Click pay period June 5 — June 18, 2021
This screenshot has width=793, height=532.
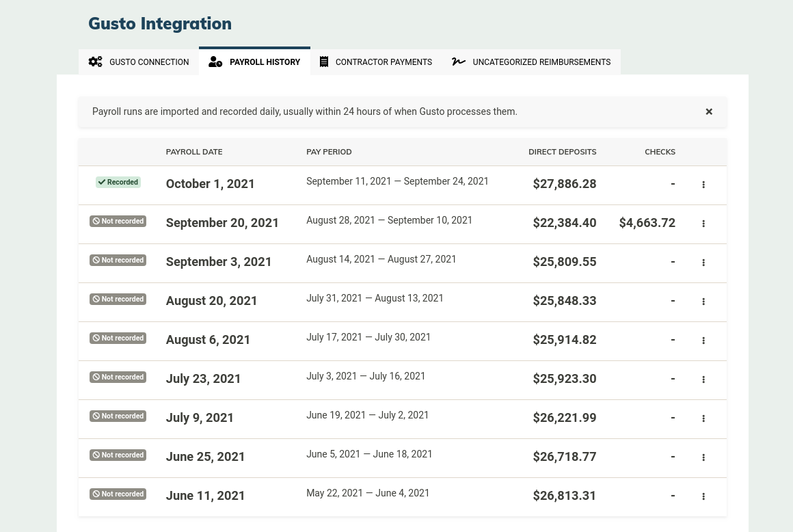(x=369, y=453)
